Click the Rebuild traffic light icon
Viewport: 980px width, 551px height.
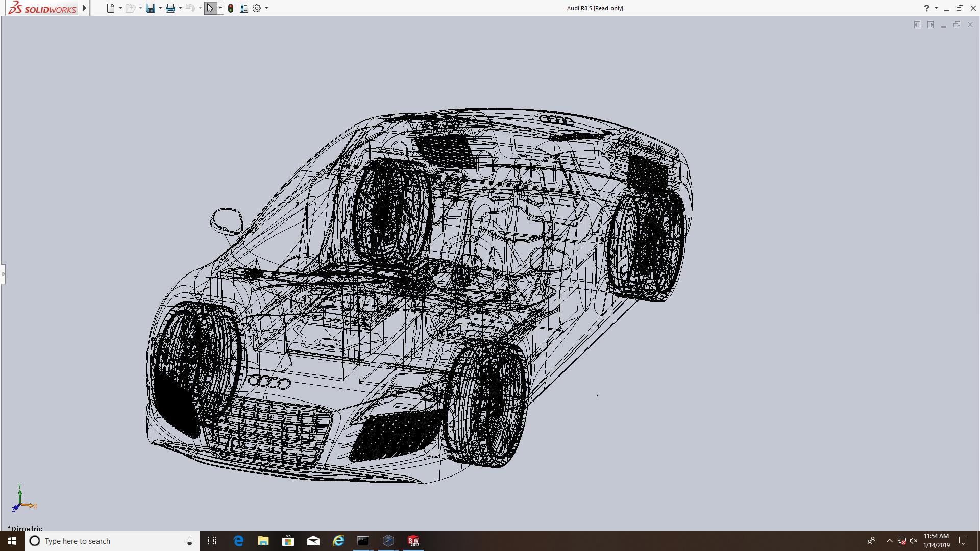click(x=231, y=8)
